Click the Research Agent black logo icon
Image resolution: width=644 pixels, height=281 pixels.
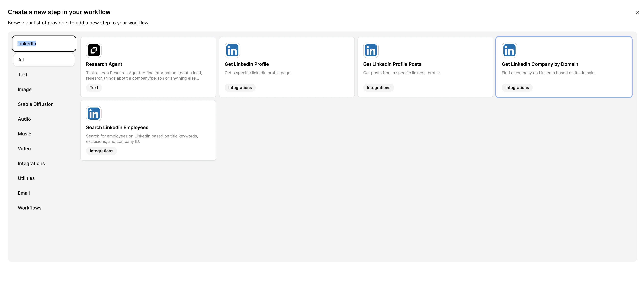(x=94, y=50)
